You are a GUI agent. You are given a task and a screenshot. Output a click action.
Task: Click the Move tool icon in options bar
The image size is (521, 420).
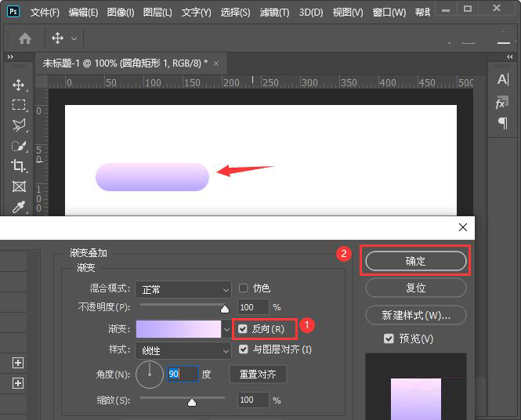click(x=57, y=38)
